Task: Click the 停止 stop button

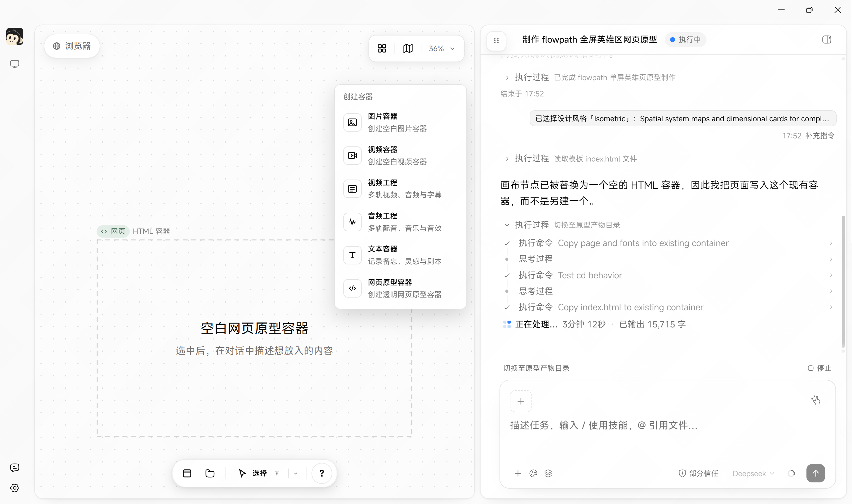Action: [819, 368]
